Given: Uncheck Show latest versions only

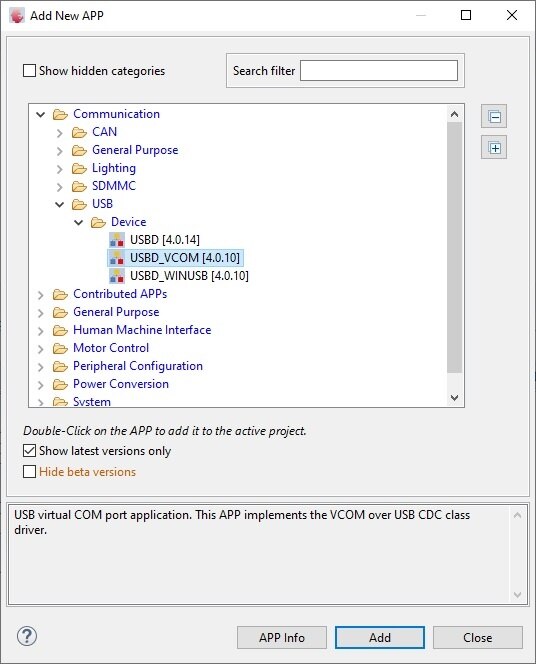Looking at the screenshot, I should [x=29, y=451].
